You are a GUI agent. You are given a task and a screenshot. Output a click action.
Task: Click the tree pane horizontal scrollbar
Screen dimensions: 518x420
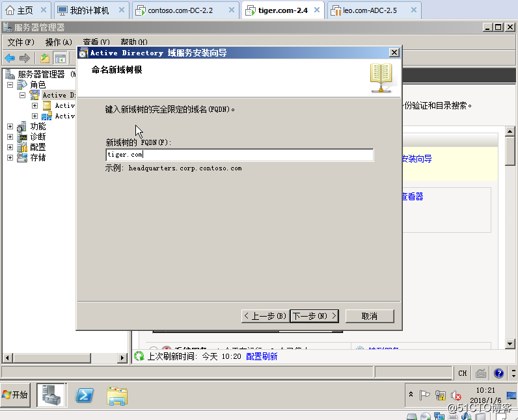53,358
